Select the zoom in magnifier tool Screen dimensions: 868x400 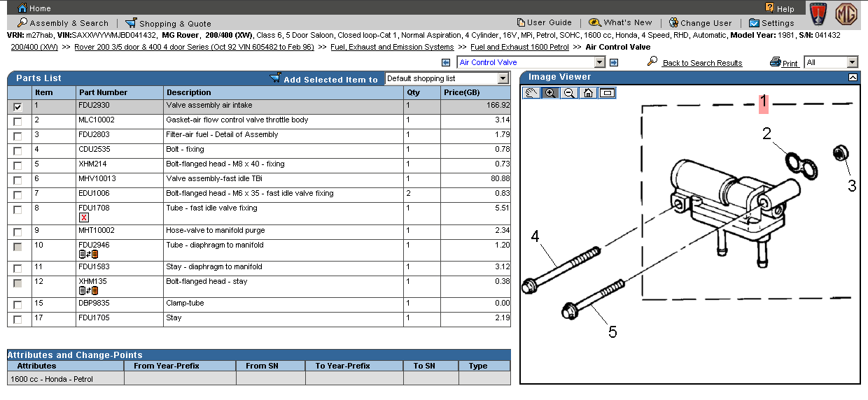pos(551,93)
